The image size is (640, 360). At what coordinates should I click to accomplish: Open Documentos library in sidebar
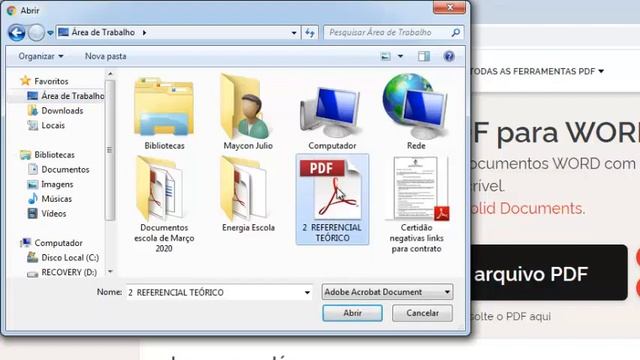58,169
